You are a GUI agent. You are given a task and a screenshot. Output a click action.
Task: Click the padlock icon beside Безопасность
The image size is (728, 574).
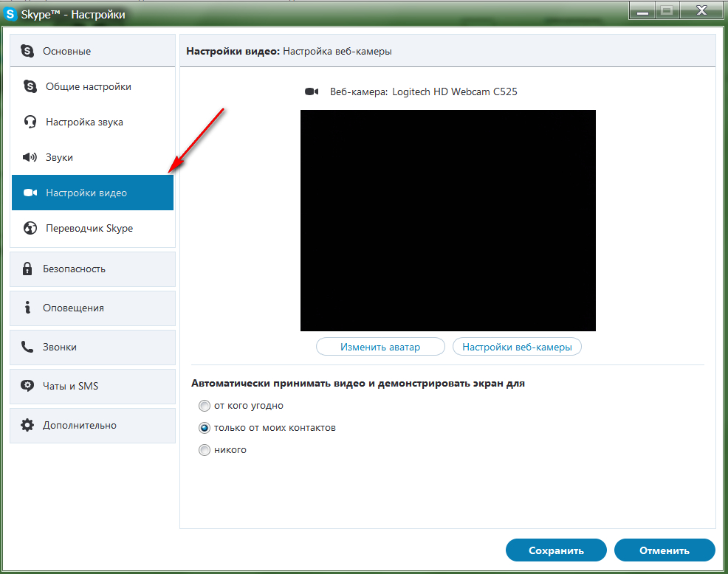click(x=27, y=269)
